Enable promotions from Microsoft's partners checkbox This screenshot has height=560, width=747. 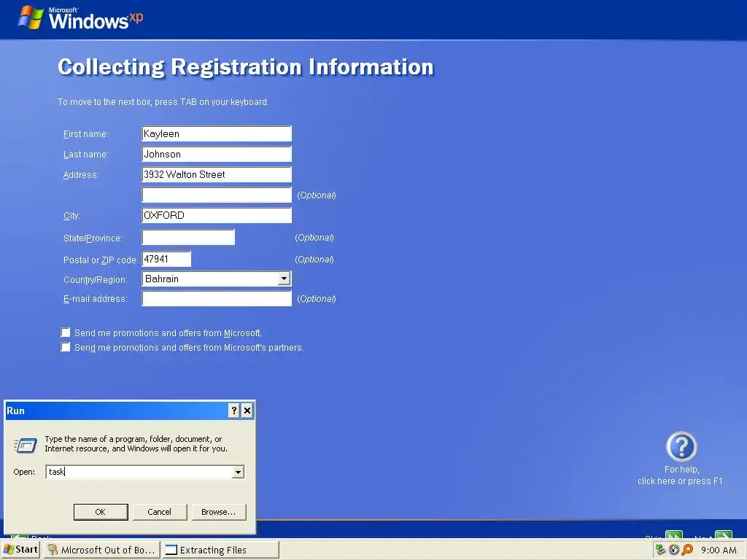click(x=65, y=347)
